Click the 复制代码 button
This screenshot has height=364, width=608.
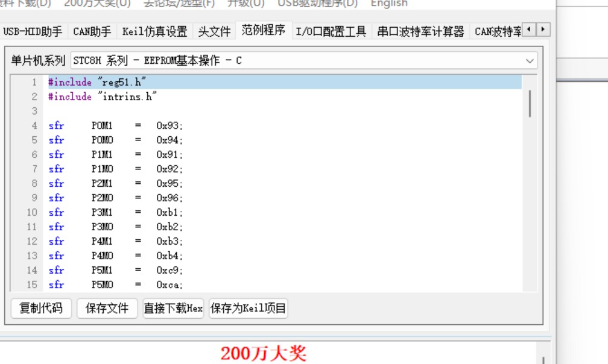41,308
